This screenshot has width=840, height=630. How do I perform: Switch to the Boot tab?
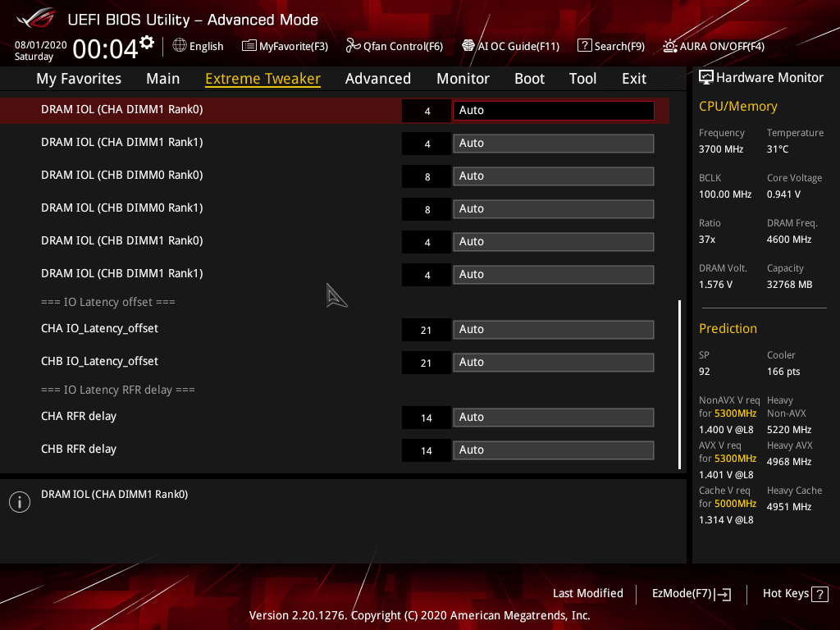tap(529, 78)
